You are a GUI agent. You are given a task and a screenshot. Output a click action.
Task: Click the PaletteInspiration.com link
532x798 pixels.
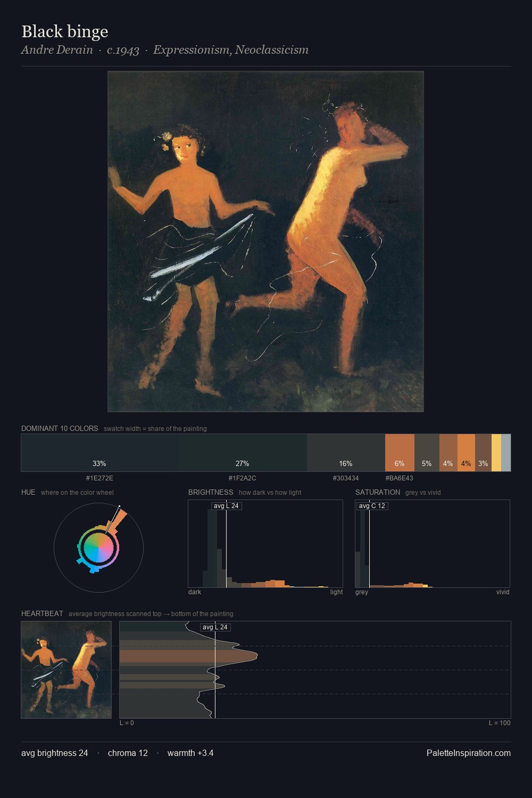pyautogui.click(x=469, y=753)
